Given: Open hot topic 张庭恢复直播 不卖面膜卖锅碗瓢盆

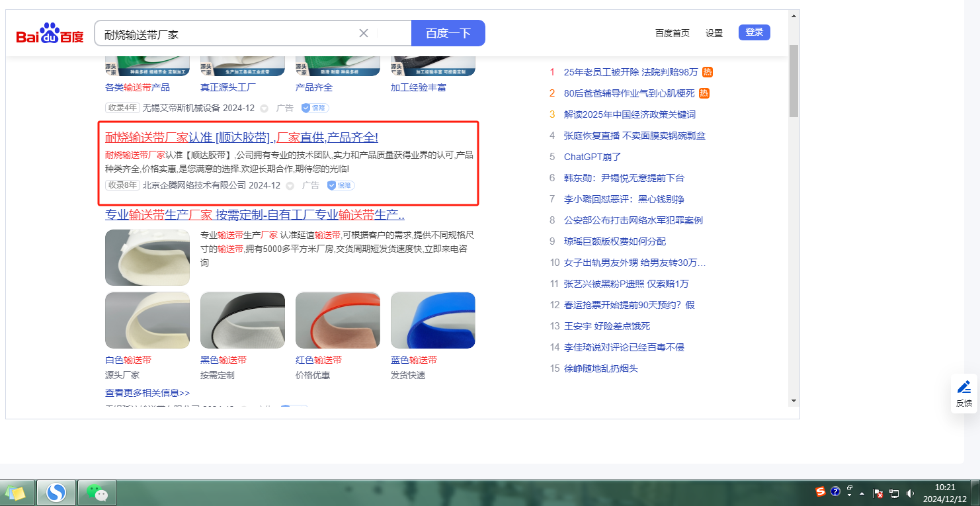Looking at the screenshot, I should (x=635, y=136).
